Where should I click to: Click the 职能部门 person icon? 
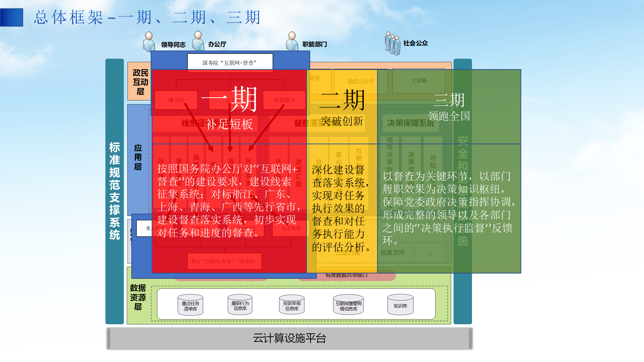[292, 41]
